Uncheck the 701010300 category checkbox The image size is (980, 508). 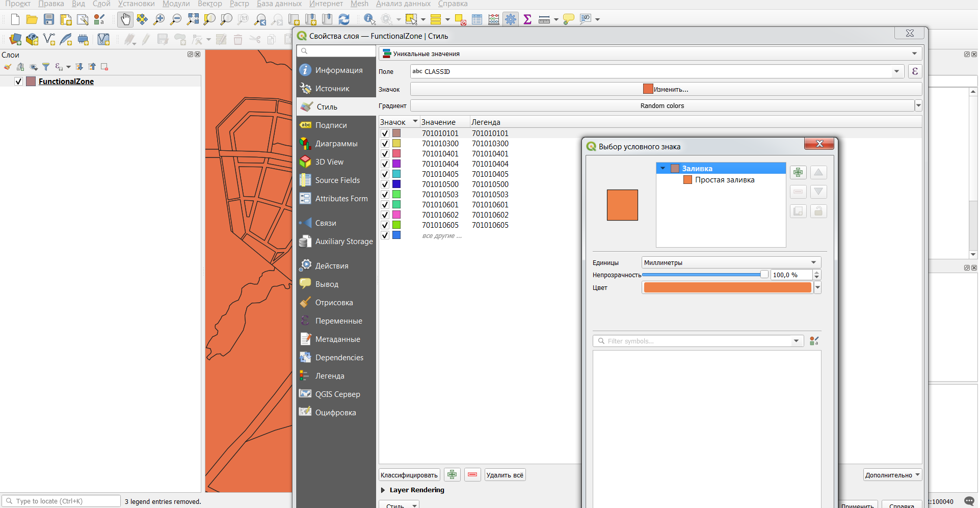[x=385, y=144]
